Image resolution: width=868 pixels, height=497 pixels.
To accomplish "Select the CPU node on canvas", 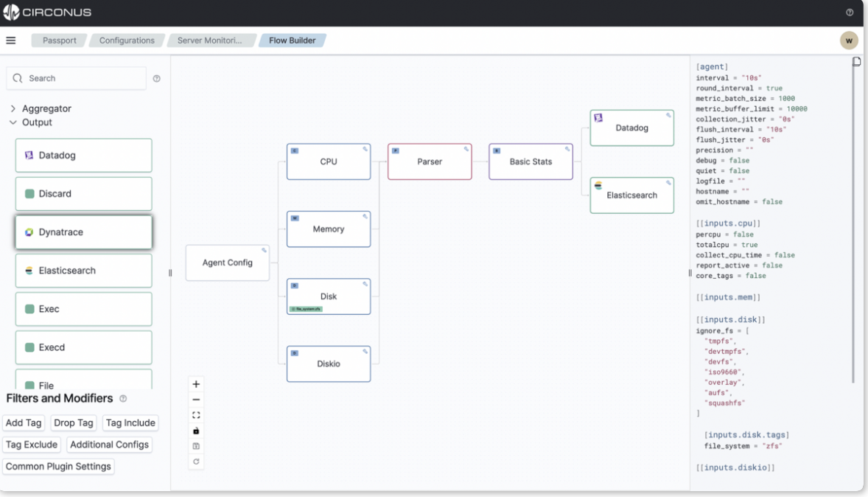I will point(329,161).
